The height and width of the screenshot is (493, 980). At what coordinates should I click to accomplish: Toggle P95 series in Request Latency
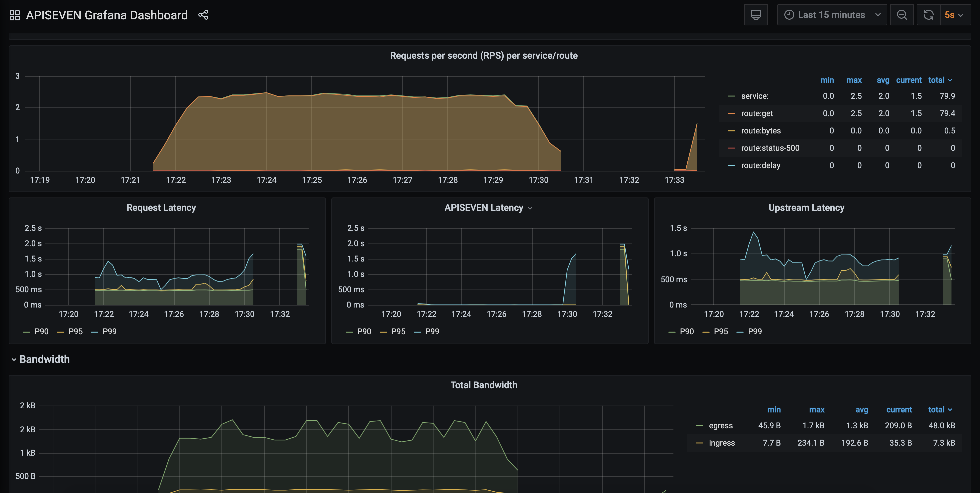75,331
